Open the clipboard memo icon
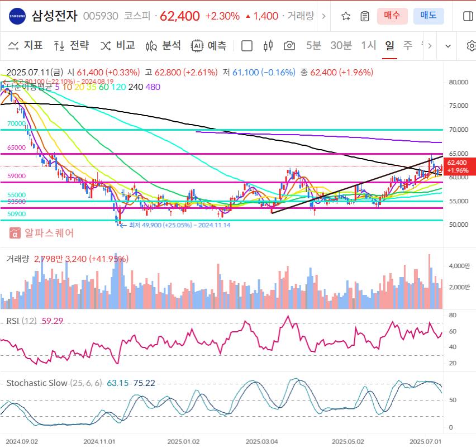The image size is (476, 448). [x=365, y=16]
